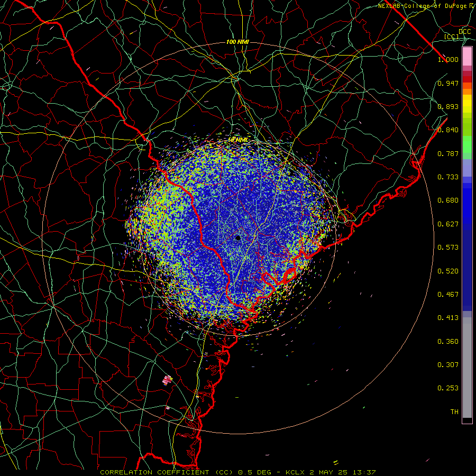Click the black radar site dot at the center
476x476 pixels.
pyautogui.click(x=238, y=237)
